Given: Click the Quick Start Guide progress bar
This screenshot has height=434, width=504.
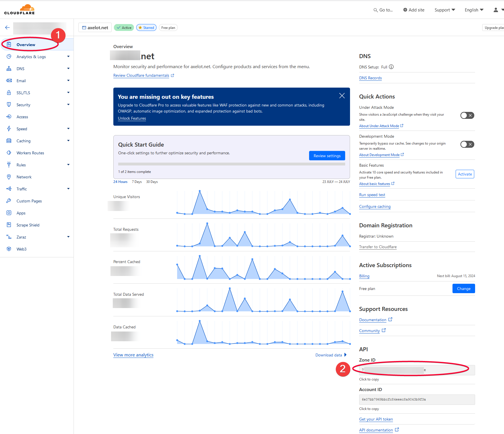Looking at the screenshot, I should coord(232,164).
